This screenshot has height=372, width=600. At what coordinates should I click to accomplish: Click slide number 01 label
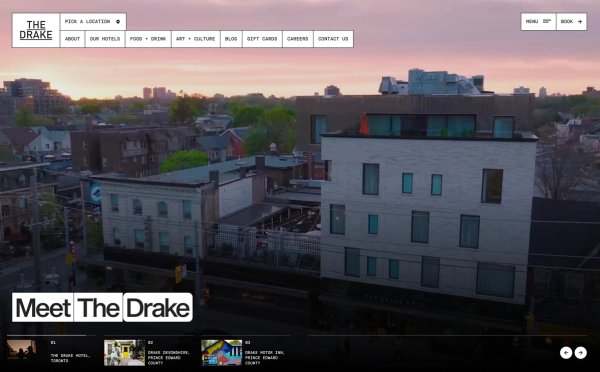pyautogui.click(x=53, y=343)
